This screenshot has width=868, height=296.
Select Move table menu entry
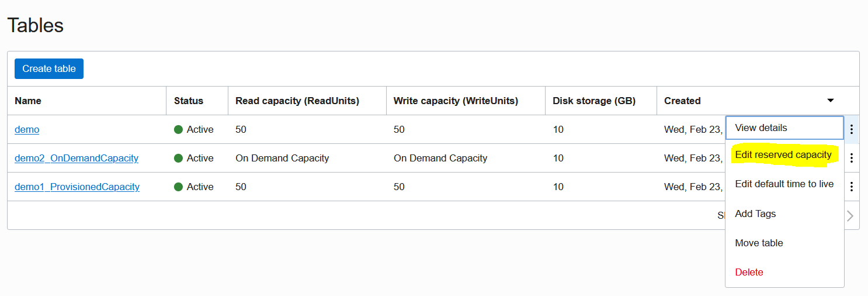pos(759,243)
